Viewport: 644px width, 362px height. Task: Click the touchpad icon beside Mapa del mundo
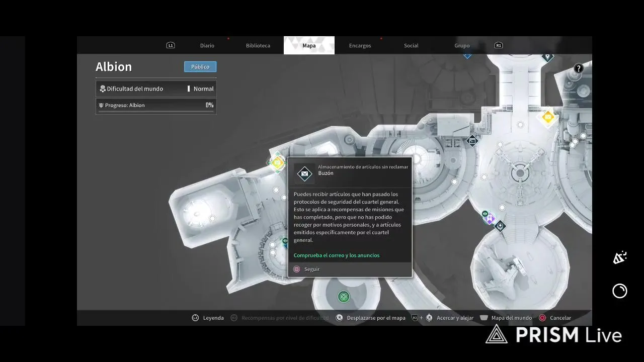tap(484, 318)
